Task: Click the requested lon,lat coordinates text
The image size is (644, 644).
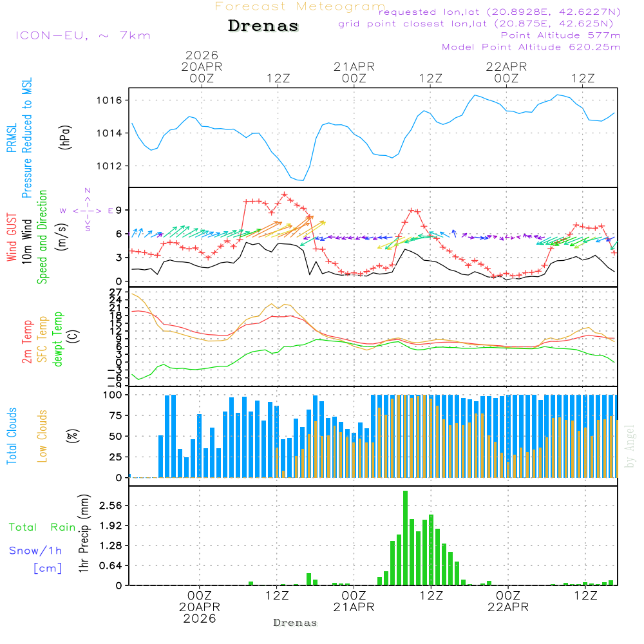Action: [x=499, y=12]
